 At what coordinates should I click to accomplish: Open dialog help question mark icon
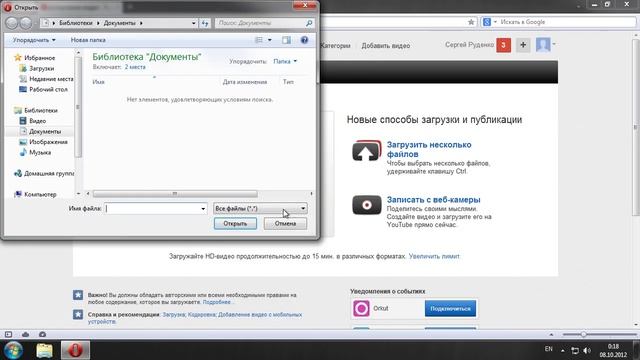304,40
